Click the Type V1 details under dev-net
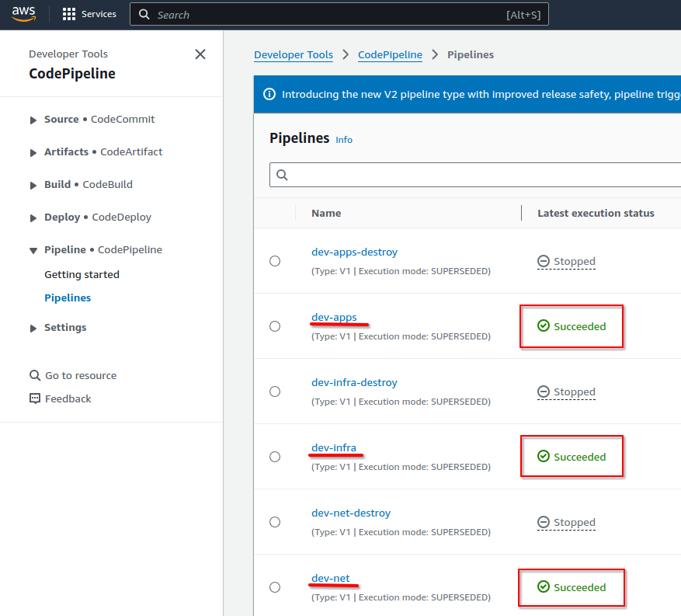681x616 pixels. pyautogui.click(x=401, y=597)
